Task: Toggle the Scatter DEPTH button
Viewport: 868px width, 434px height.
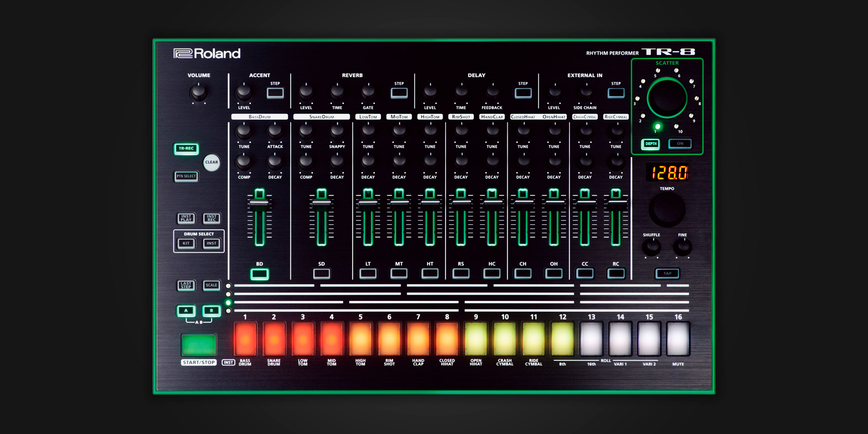Action: point(651,144)
